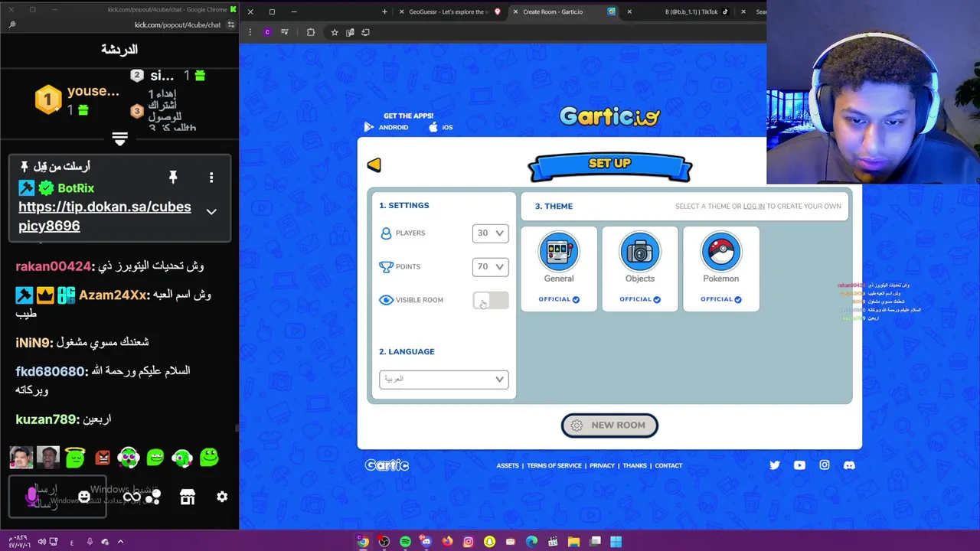Open the tip.dokan.sa pinned link
This screenshot has height=551, width=980.
click(105, 217)
